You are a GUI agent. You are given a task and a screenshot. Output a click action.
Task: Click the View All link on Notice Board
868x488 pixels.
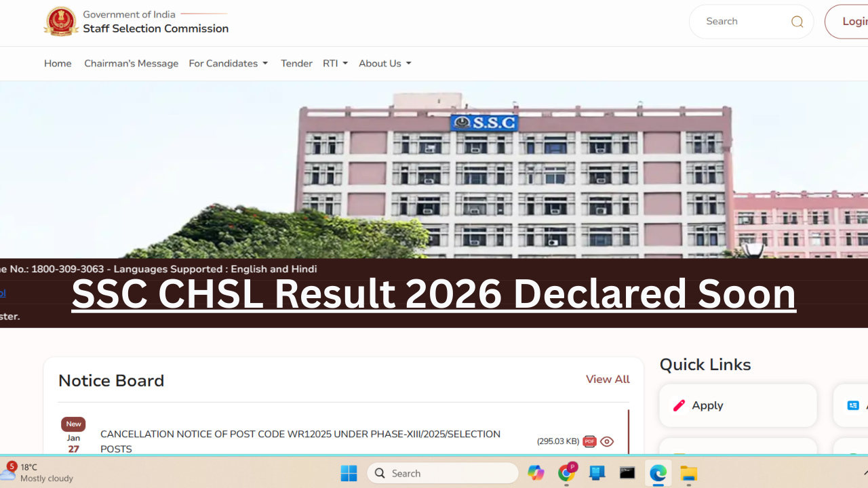607,379
